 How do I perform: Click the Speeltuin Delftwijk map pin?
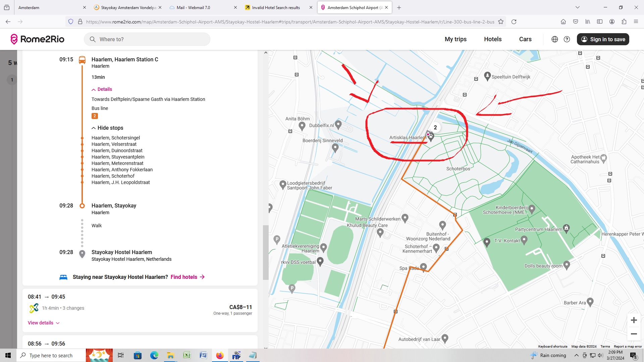tap(487, 76)
